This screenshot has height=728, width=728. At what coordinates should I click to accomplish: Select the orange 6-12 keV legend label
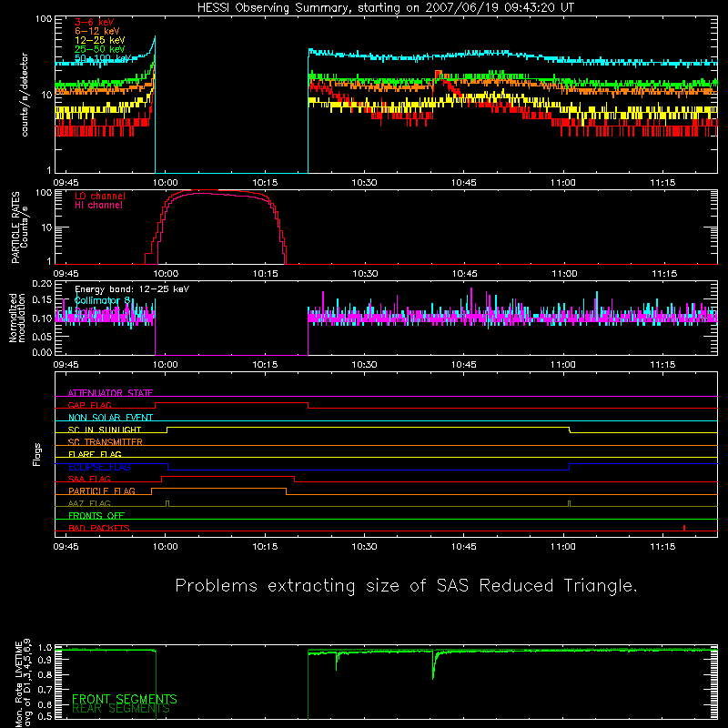97,31
